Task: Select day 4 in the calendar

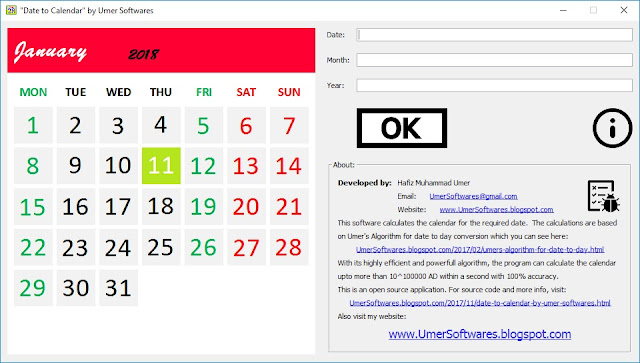Action: pyautogui.click(x=161, y=125)
